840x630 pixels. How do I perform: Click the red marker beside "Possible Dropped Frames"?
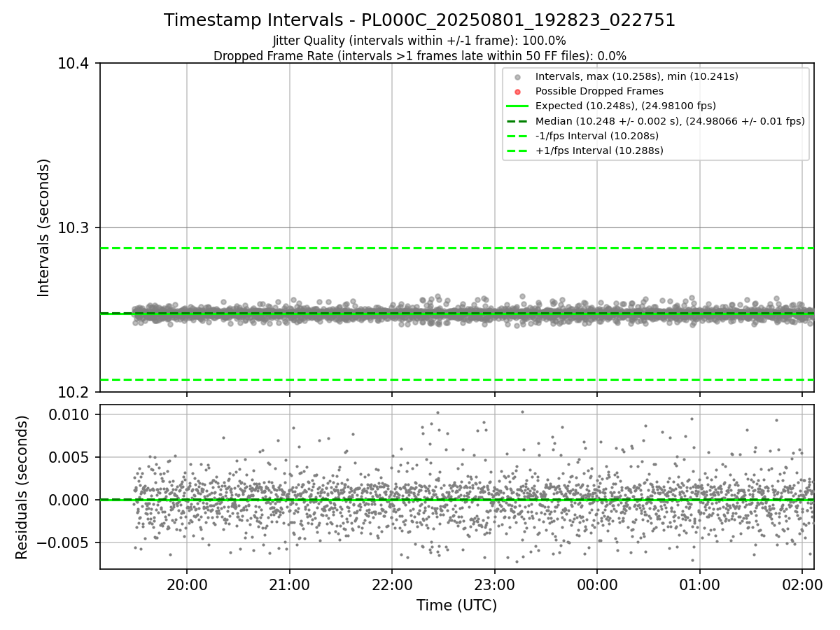pyautogui.click(x=517, y=92)
